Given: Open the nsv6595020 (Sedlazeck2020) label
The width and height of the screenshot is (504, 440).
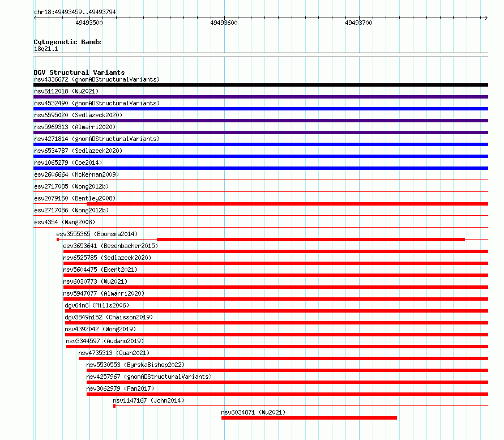Looking at the screenshot, I should (78, 115).
